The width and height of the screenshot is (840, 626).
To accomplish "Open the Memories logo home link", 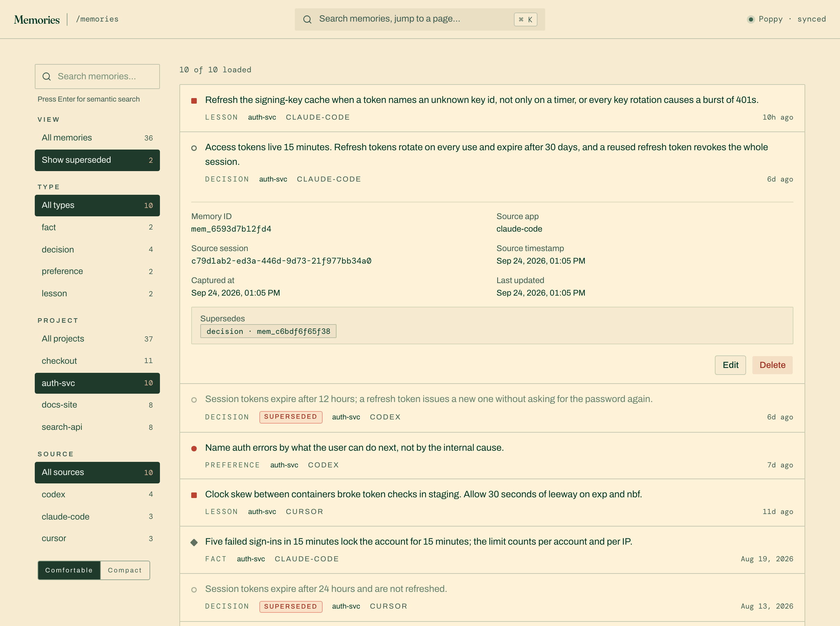I will pyautogui.click(x=37, y=19).
